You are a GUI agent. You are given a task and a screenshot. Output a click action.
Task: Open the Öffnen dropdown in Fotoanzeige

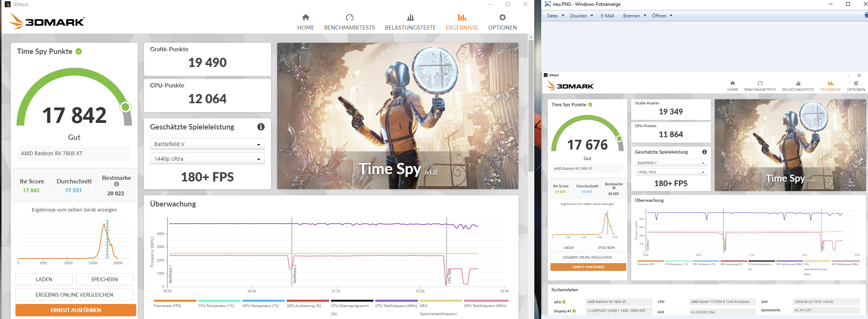coord(662,16)
